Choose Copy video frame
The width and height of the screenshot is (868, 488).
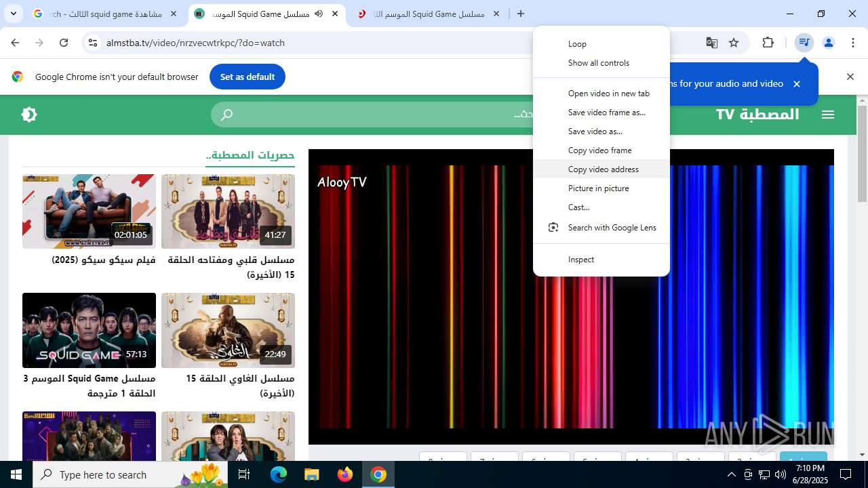(601, 150)
